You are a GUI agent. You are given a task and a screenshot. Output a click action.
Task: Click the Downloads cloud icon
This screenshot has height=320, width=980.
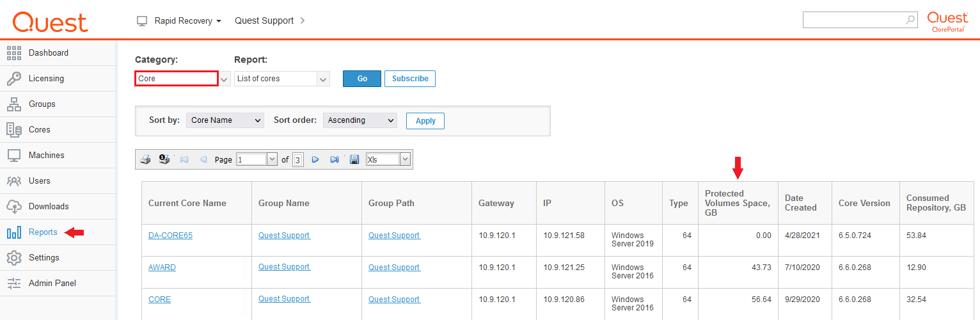(x=14, y=206)
